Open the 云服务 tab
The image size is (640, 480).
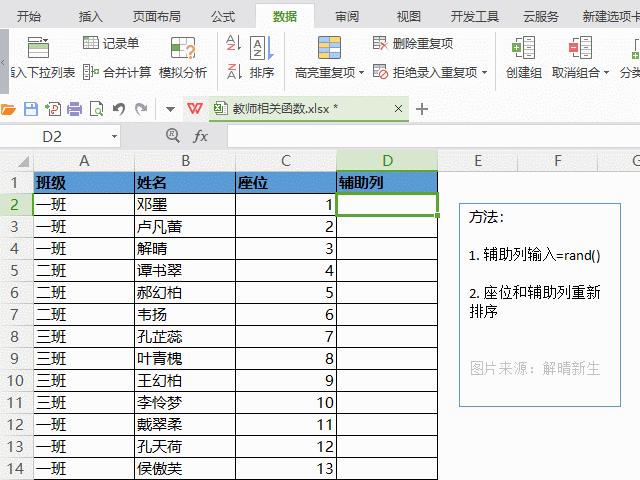[541, 17]
